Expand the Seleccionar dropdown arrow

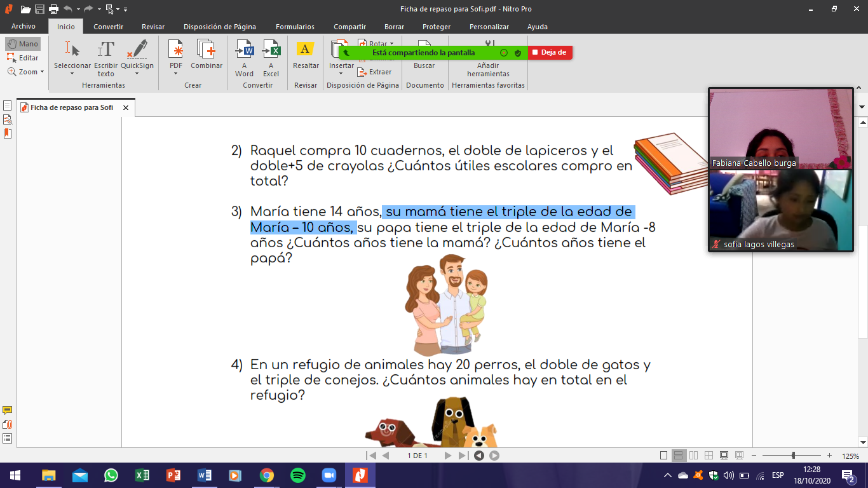tap(72, 73)
